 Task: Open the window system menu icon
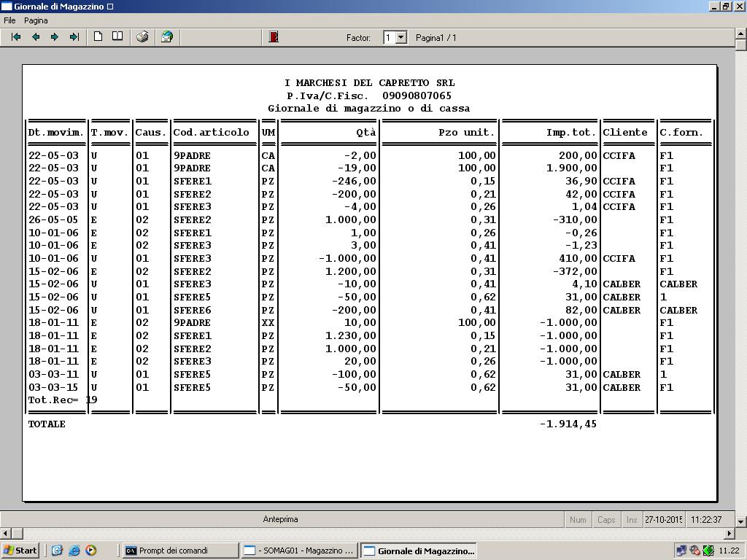click(x=6, y=6)
